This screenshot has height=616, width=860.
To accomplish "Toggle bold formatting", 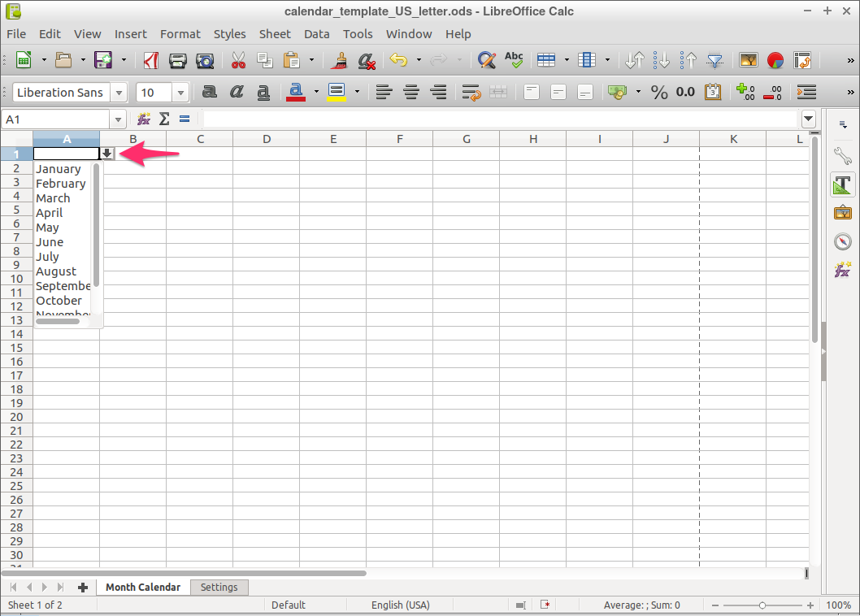I will pyautogui.click(x=210, y=92).
